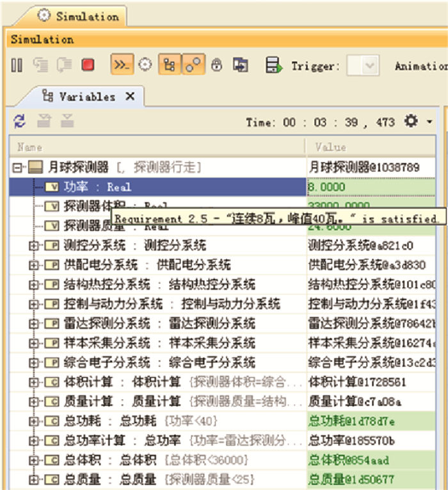Stop the simulation with red button
448x490 pixels.
pos(88,65)
